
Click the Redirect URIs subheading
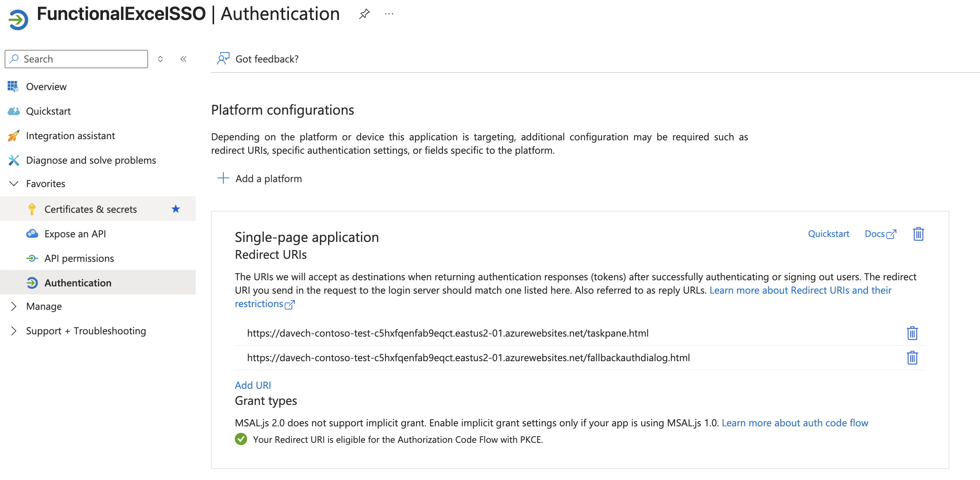click(271, 255)
